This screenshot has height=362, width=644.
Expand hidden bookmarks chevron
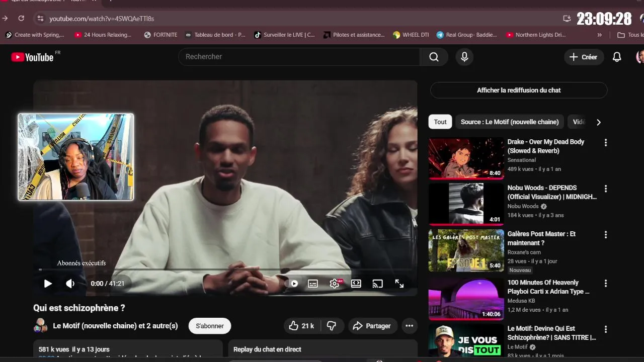click(599, 35)
